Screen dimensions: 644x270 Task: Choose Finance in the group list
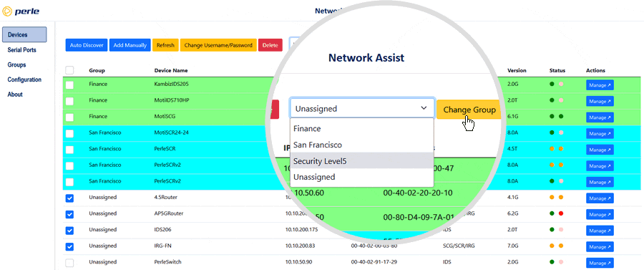click(362, 129)
